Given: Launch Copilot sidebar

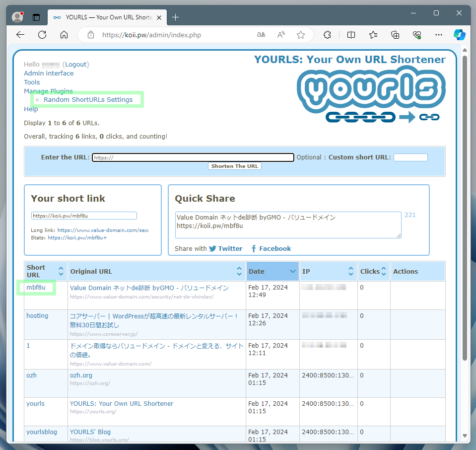Looking at the screenshot, I should click(460, 35).
